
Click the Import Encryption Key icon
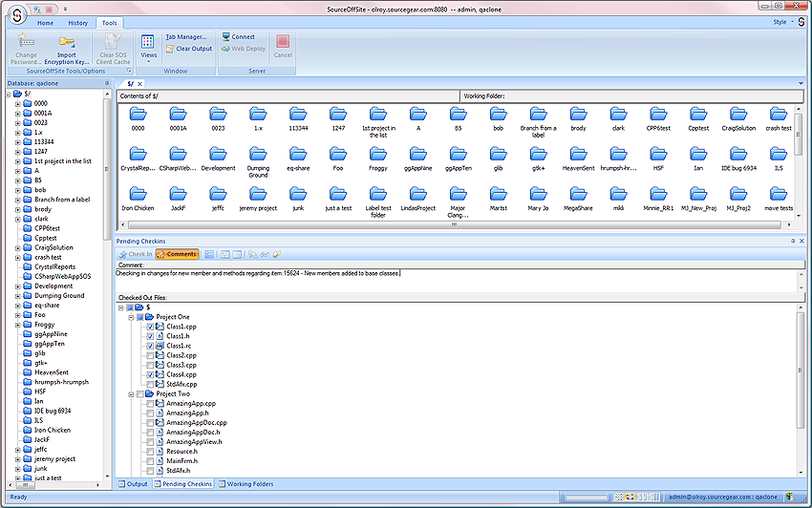66,42
